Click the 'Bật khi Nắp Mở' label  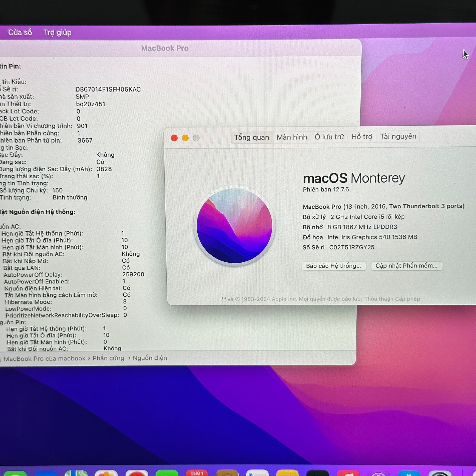[25, 261]
